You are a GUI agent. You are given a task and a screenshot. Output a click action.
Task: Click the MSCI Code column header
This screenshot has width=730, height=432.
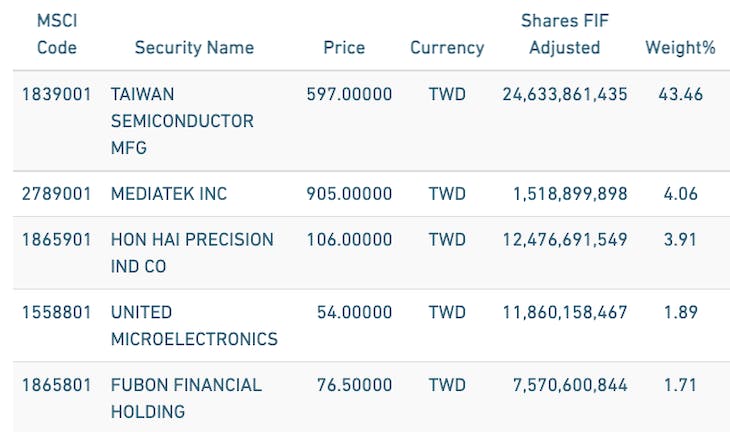pyautogui.click(x=56, y=34)
